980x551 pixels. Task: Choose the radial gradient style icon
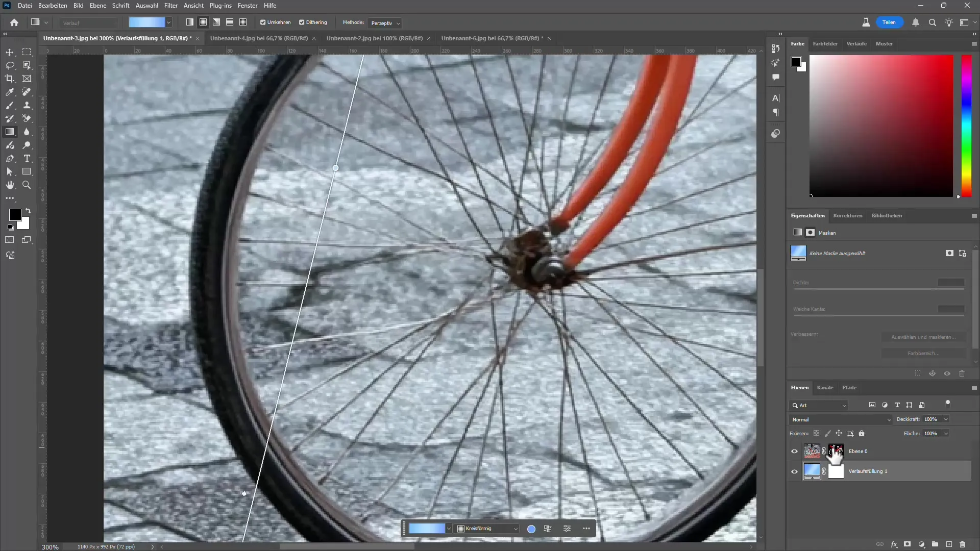(x=203, y=22)
